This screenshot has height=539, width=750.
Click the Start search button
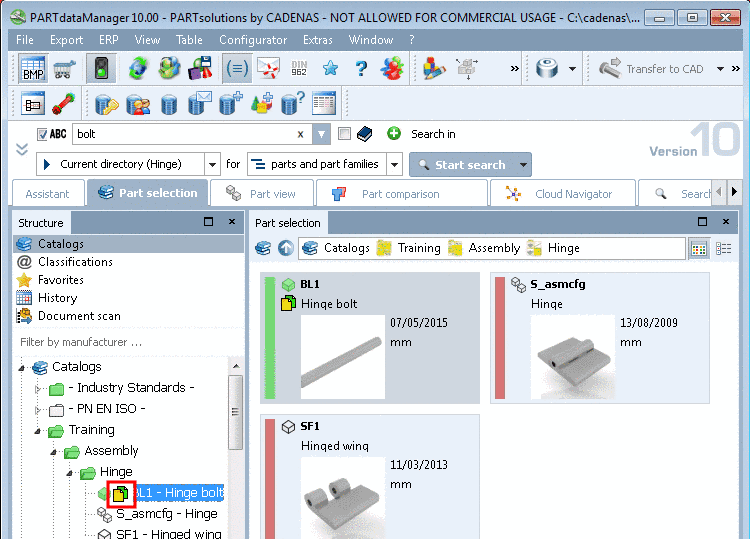point(463,165)
